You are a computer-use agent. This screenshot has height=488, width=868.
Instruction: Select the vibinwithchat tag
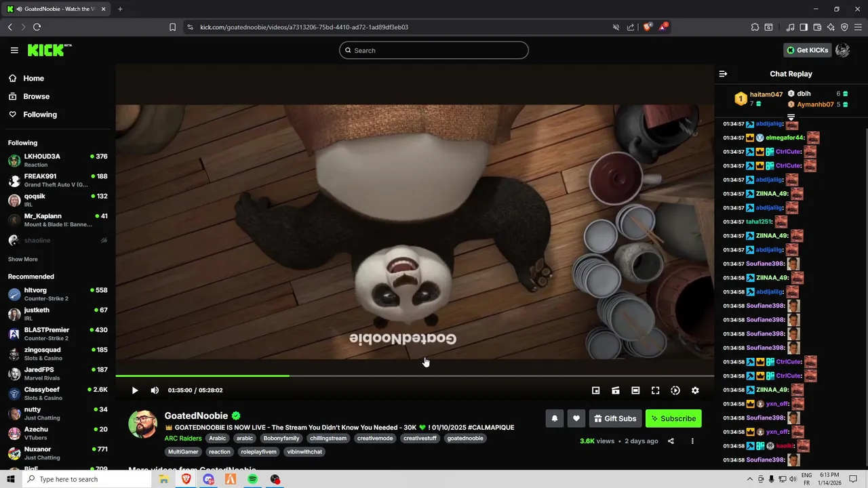[304, 451]
